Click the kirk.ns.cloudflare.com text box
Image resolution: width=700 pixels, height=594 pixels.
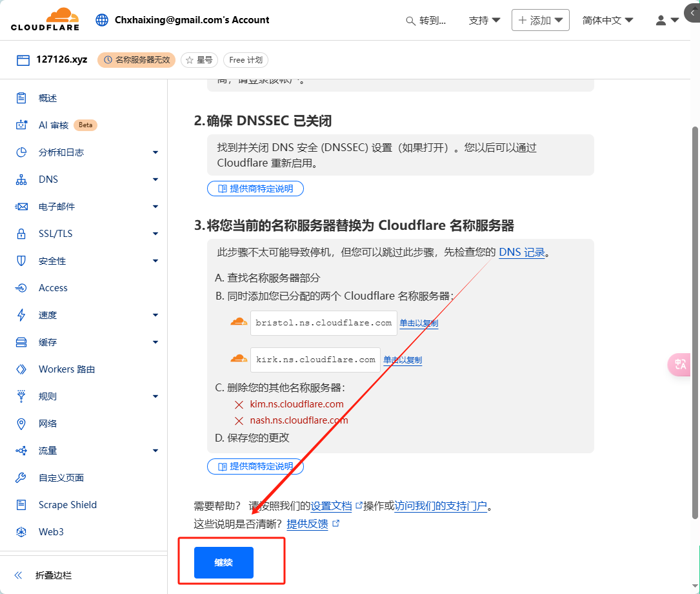(x=315, y=360)
